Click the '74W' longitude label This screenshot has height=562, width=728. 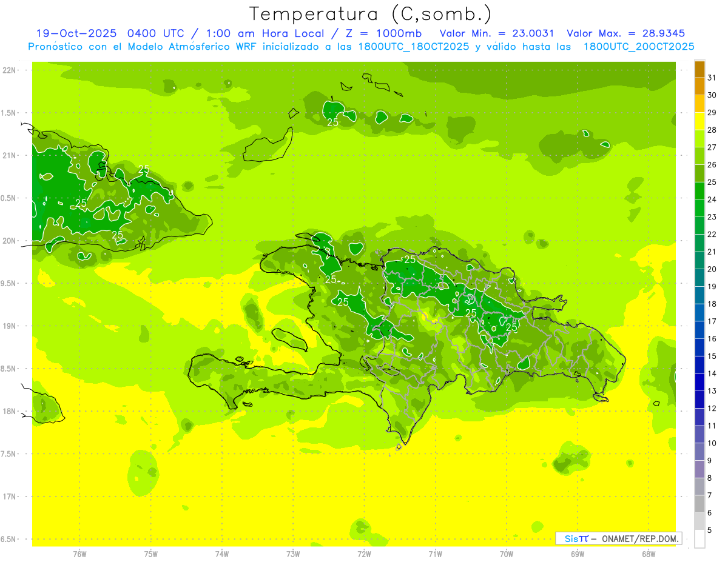[x=222, y=554]
